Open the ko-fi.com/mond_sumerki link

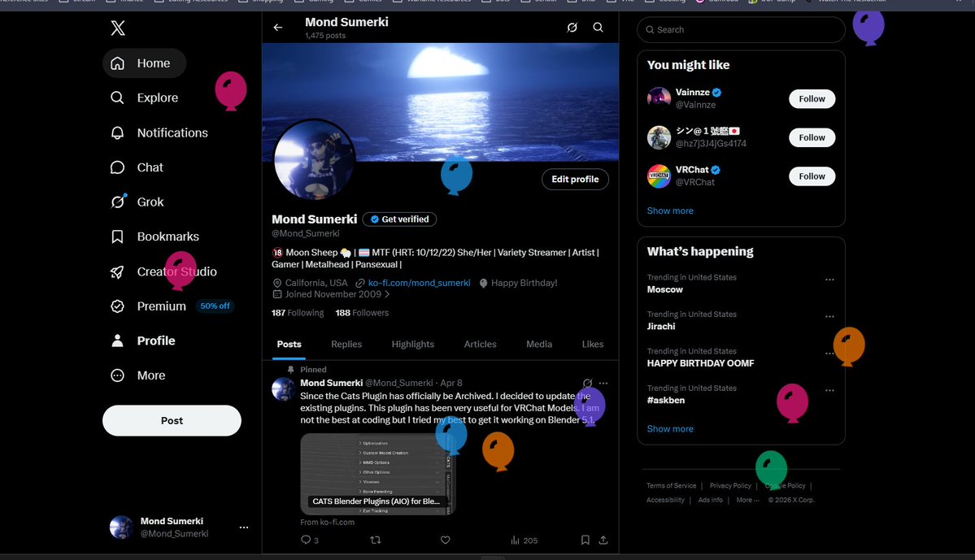click(419, 283)
